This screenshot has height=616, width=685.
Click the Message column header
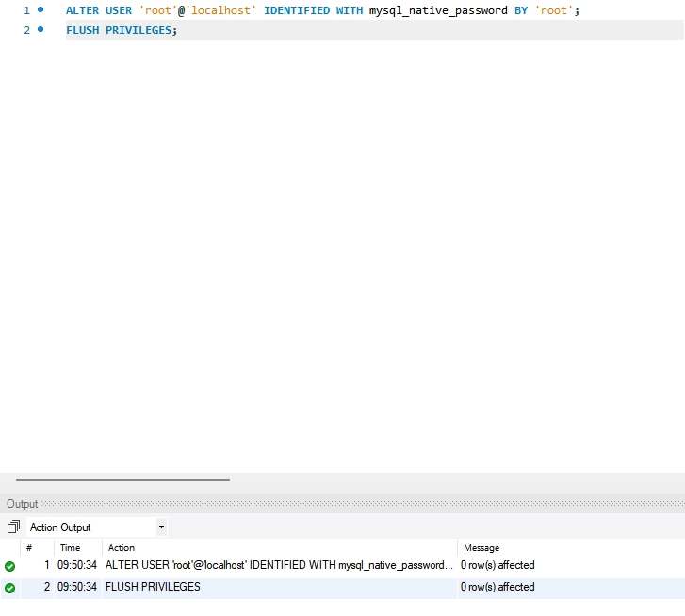(x=481, y=547)
